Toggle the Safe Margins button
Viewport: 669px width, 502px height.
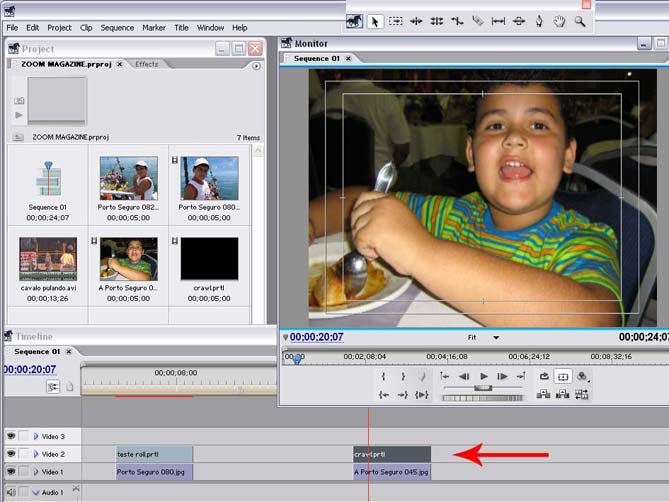point(563,377)
